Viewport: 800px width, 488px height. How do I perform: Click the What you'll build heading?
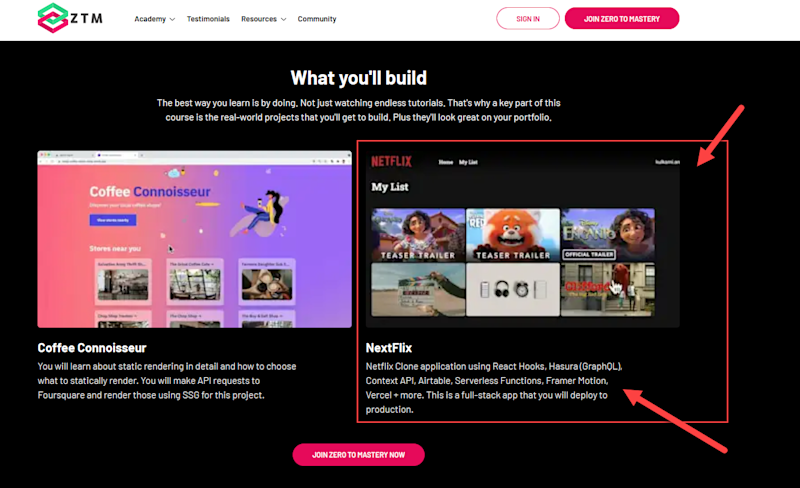point(359,78)
